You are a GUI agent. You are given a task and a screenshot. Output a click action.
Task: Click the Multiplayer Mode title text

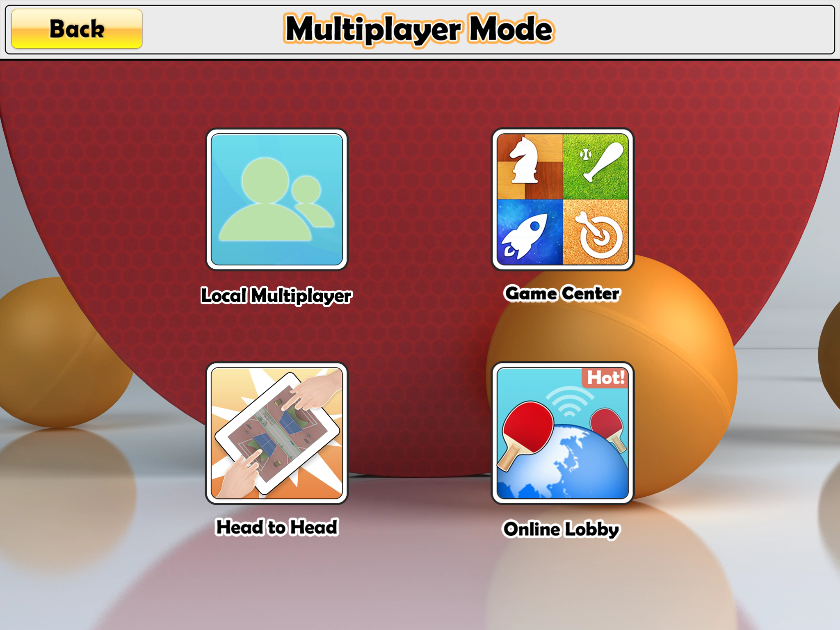[419, 29]
